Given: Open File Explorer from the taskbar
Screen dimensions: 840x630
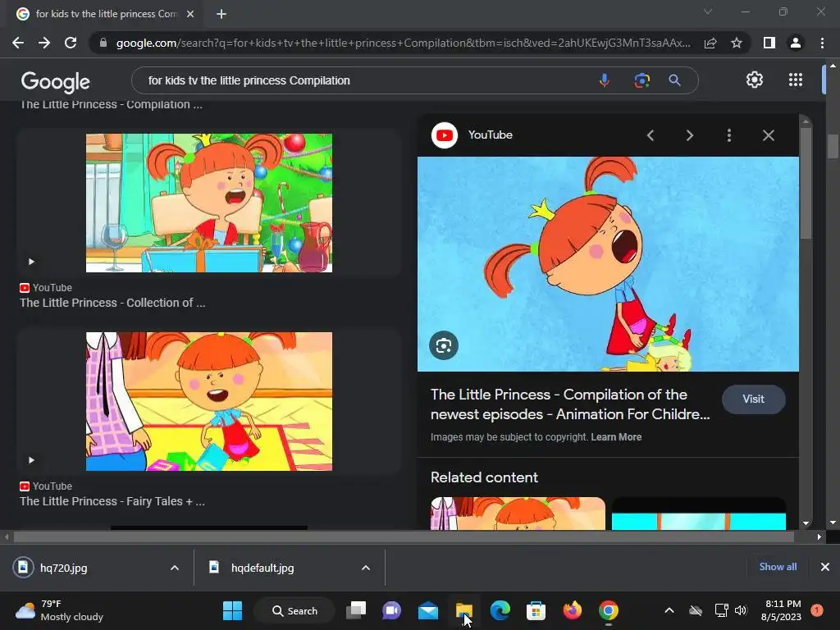Looking at the screenshot, I should click(x=464, y=610).
